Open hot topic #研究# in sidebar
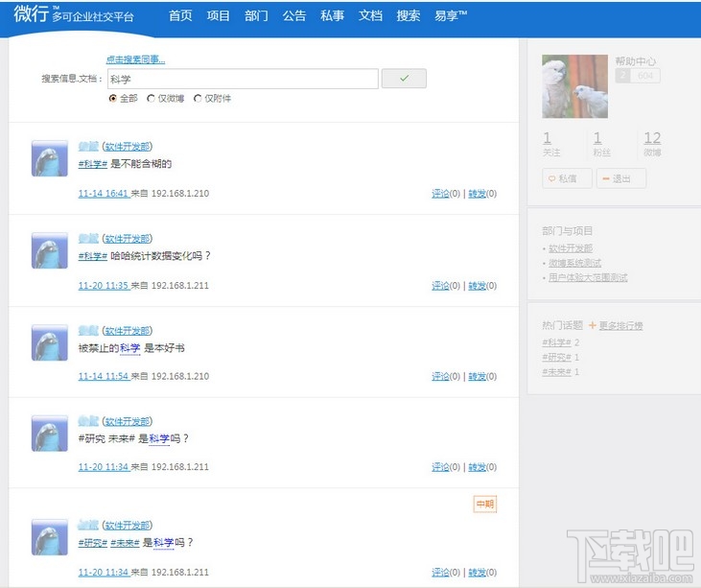This screenshot has width=701, height=588. 556,357
